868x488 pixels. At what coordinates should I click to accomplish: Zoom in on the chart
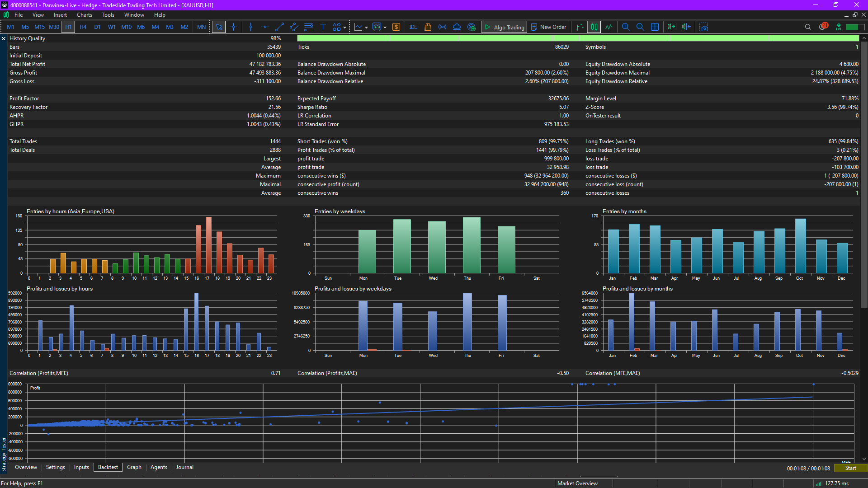tap(626, 27)
